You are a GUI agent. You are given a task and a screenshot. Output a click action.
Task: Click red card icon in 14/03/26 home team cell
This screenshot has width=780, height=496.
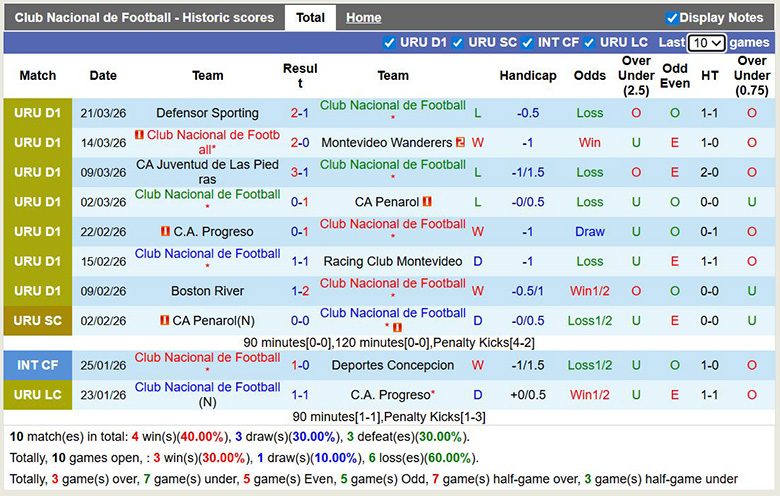139,135
